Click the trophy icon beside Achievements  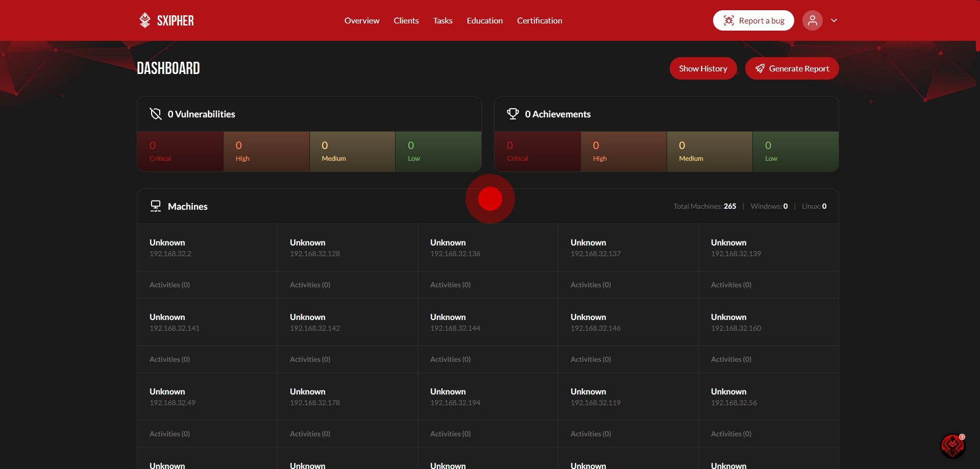[x=512, y=114]
